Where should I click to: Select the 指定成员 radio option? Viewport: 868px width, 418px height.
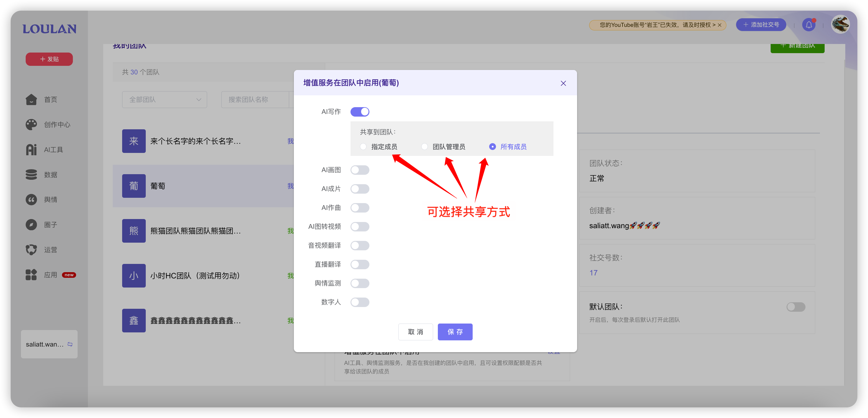point(363,147)
